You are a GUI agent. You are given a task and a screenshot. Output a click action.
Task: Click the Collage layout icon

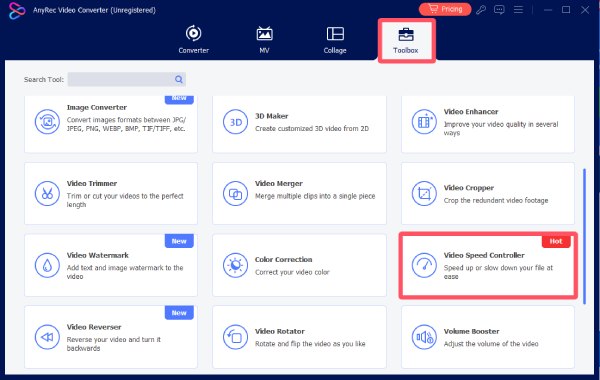335,34
